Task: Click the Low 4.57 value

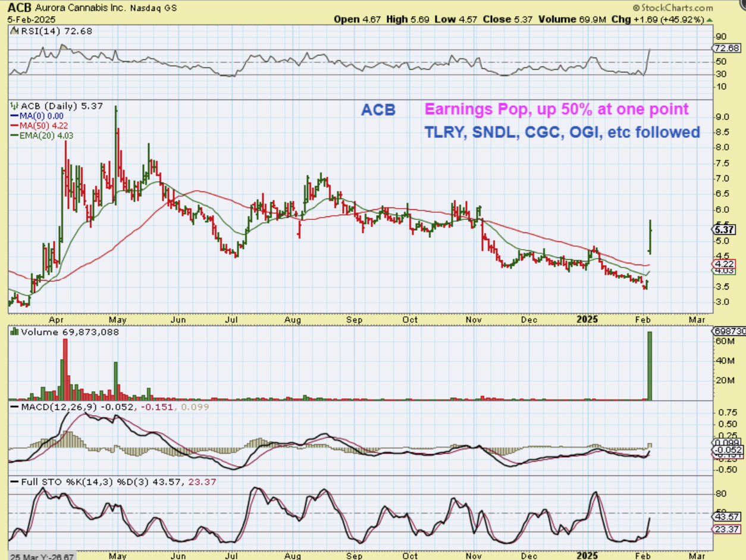Action: [457, 19]
